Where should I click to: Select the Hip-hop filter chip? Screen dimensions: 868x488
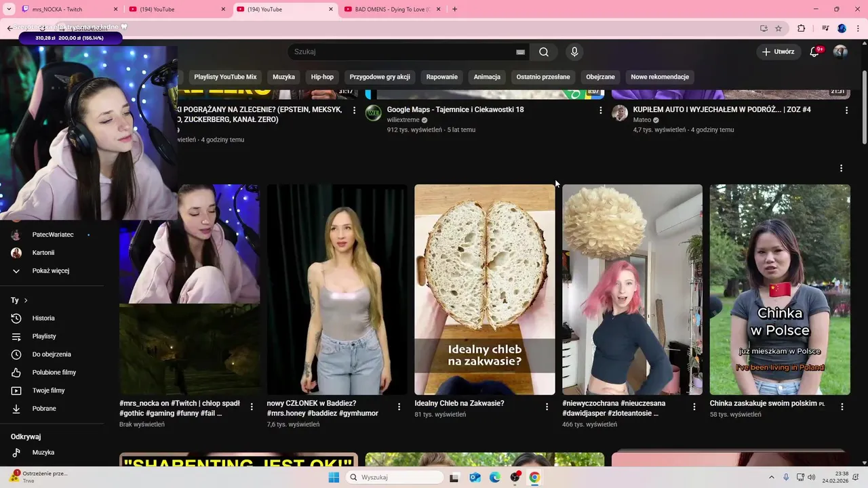322,77
